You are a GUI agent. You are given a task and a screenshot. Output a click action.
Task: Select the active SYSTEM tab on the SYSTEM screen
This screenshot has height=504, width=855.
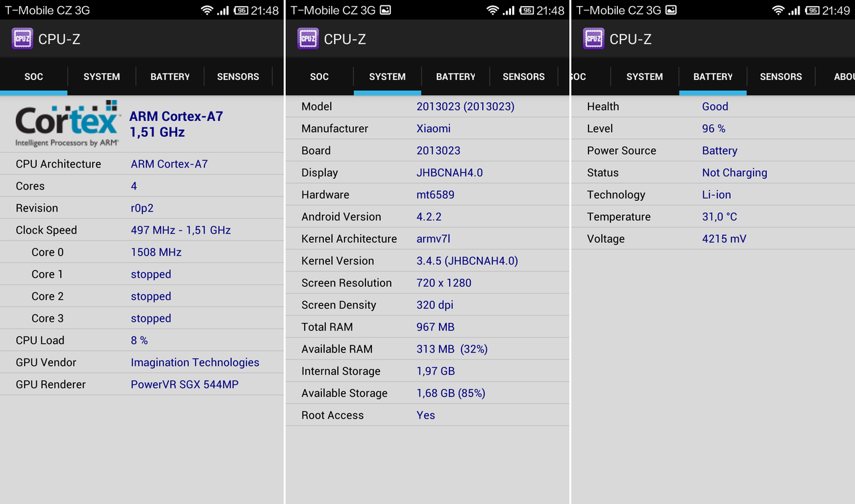pyautogui.click(x=387, y=77)
